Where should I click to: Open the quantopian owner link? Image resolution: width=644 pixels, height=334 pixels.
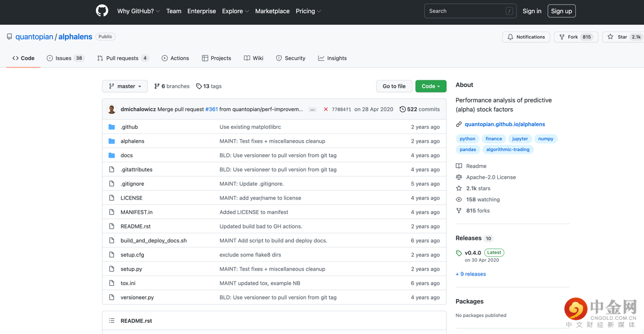[34, 37]
